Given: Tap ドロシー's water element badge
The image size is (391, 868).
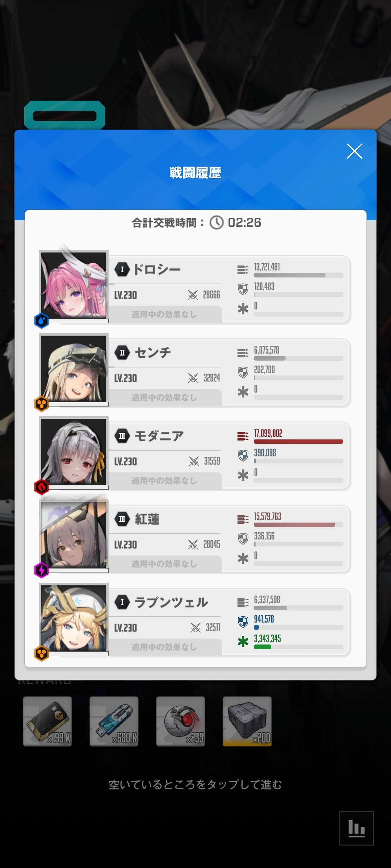Looking at the screenshot, I should [42, 320].
